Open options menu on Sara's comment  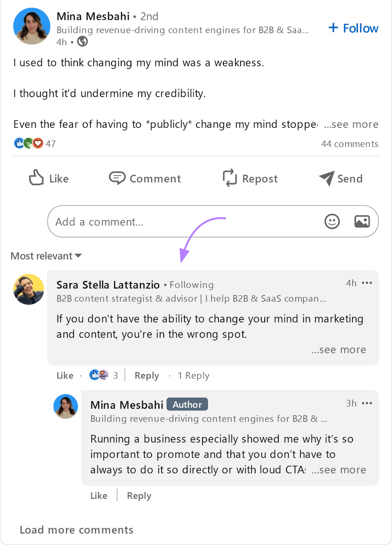coord(367,283)
